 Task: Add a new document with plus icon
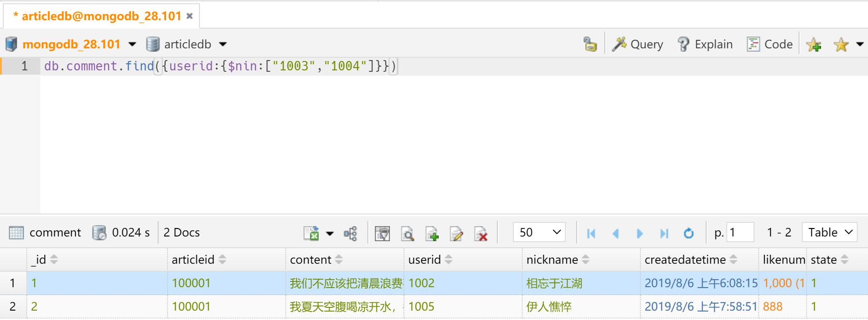click(x=432, y=233)
